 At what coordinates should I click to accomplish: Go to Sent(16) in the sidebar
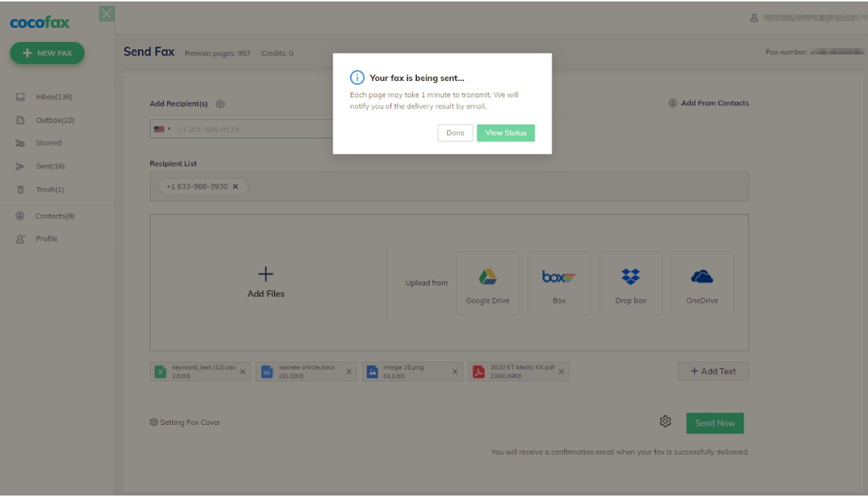pyautogui.click(x=50, y=166)
